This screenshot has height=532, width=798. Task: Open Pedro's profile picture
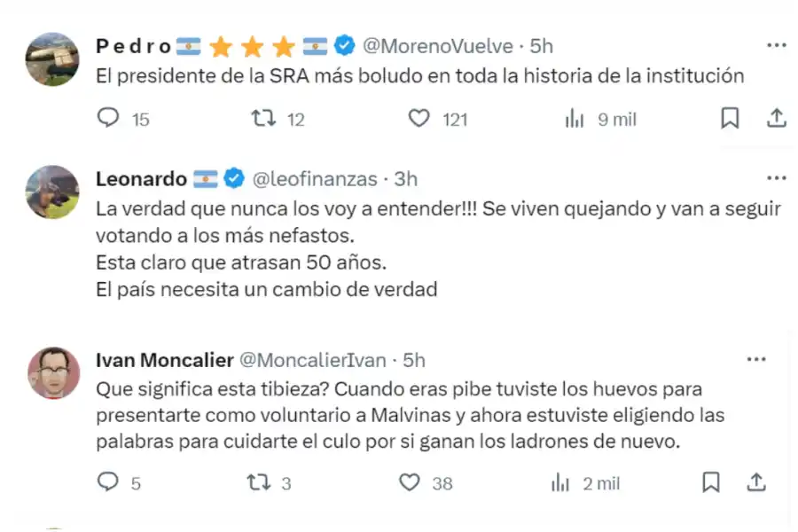point(52,59)
